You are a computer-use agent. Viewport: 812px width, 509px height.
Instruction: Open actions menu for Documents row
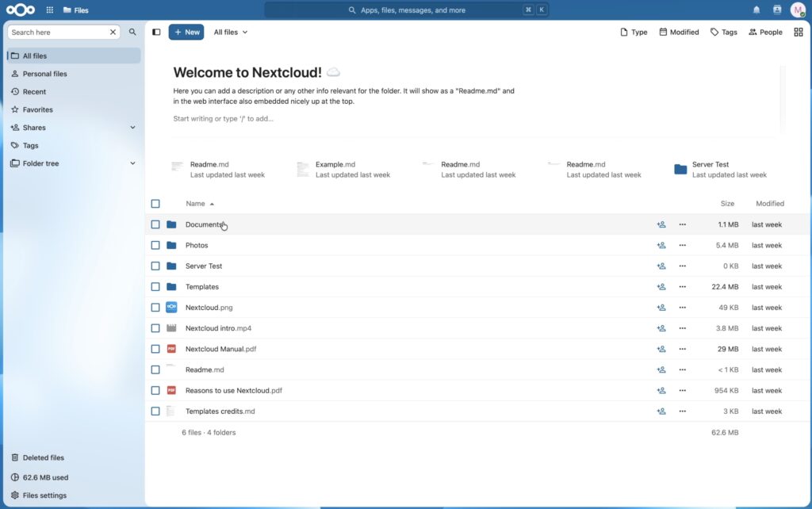683,224
